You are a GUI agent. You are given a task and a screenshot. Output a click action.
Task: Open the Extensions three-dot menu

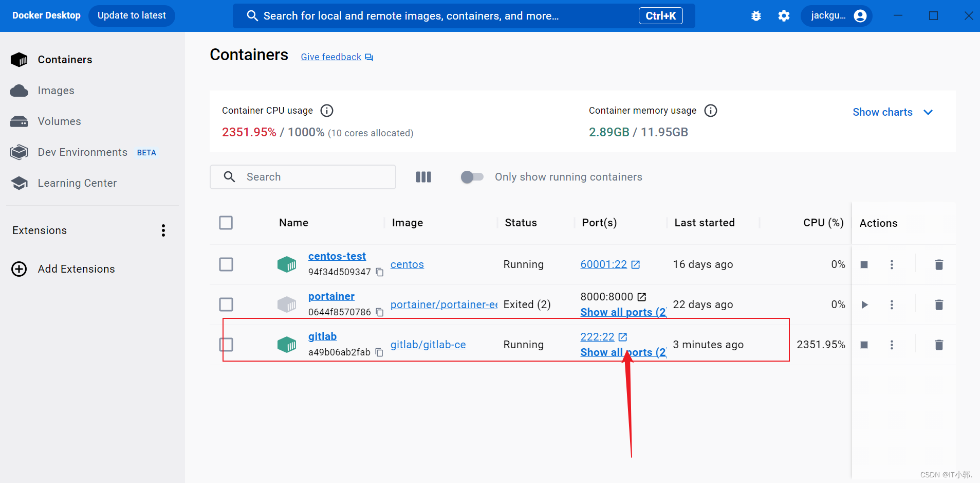click(163, 230)
